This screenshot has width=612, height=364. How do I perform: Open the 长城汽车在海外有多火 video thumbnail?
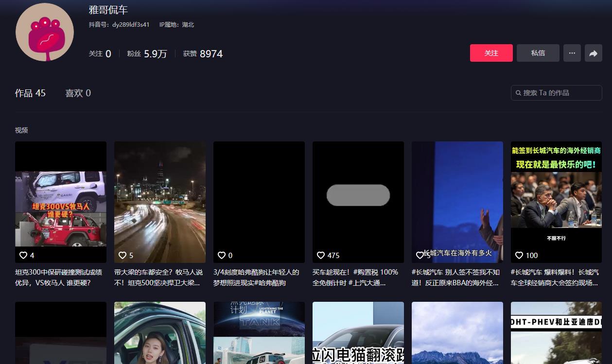pyautogui.click(x=457, y=202)
